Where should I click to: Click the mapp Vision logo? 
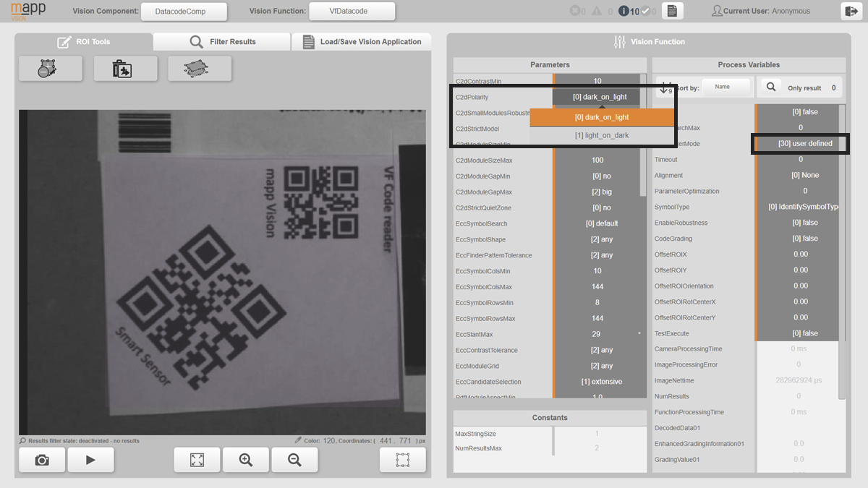coord(27,12)
